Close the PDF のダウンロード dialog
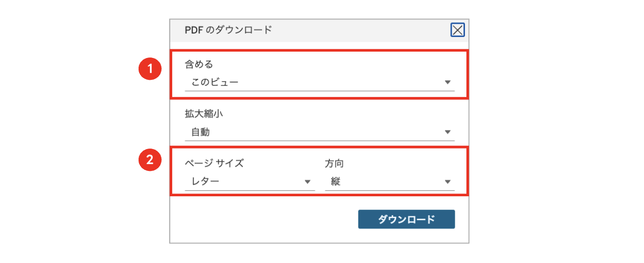644x263 pixels. coord(457,30)
